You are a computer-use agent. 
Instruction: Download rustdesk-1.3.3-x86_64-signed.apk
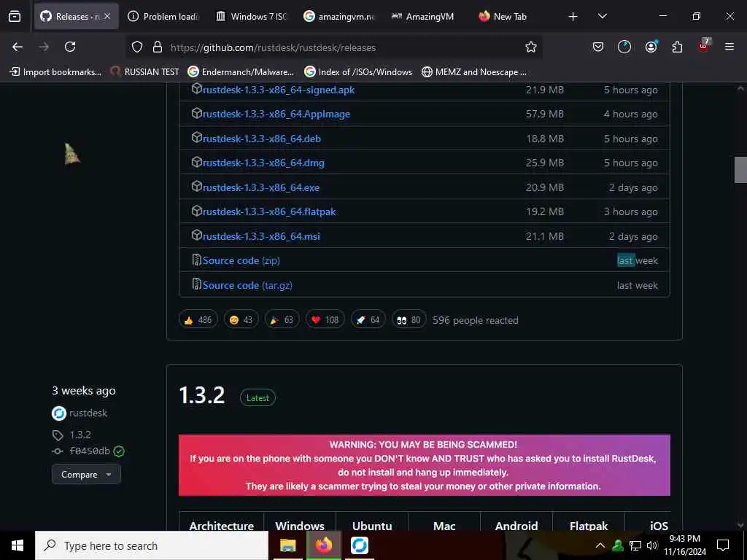(x=279, y=90)
